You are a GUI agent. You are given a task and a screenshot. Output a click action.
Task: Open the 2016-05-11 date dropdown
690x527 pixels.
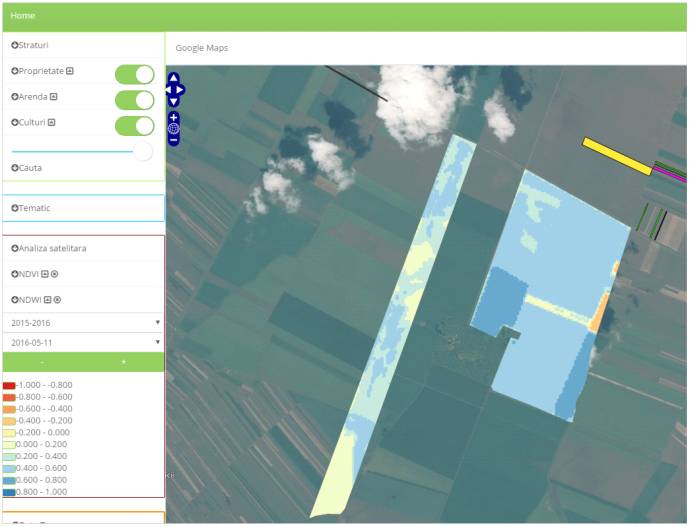tap(84, 342)
